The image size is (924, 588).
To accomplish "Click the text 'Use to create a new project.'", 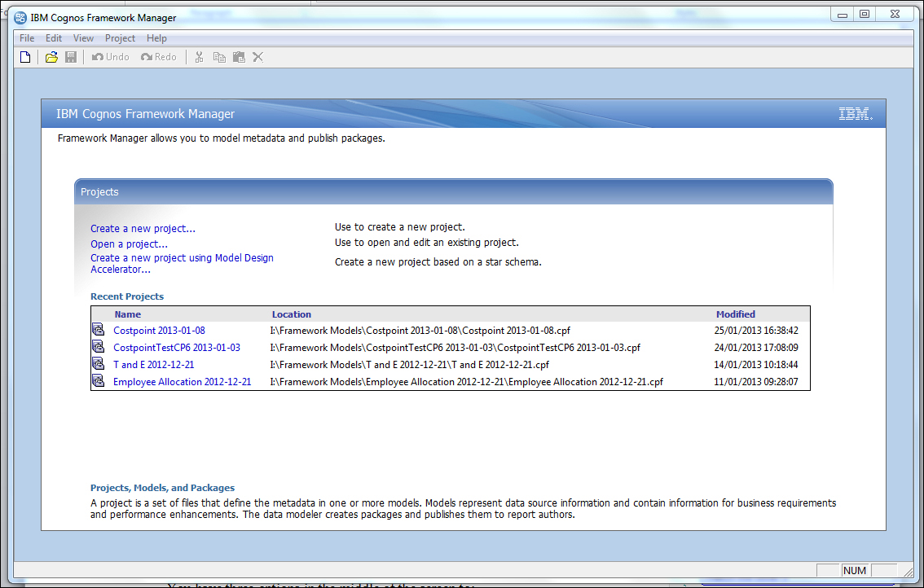I will coord(400,227).
